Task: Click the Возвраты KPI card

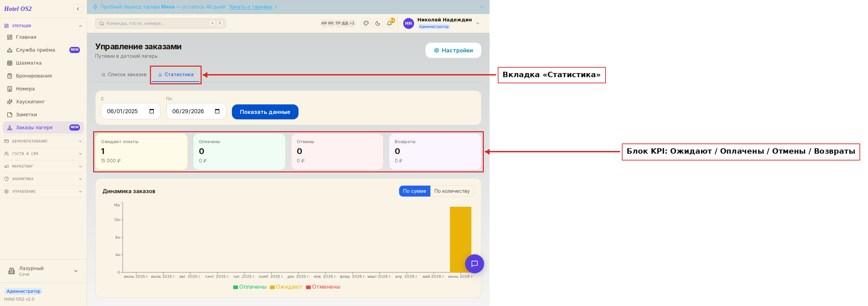Action: (435, 151)
